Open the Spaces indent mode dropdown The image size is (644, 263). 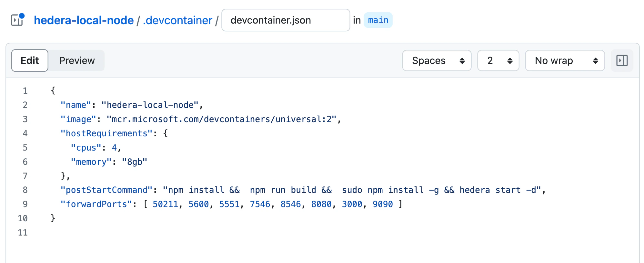coord(437,60)
